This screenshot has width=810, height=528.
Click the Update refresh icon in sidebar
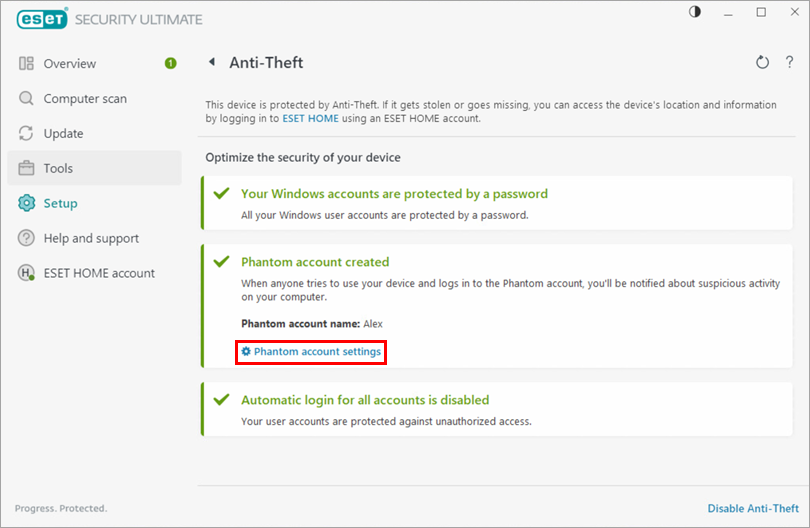coord(27,134)
